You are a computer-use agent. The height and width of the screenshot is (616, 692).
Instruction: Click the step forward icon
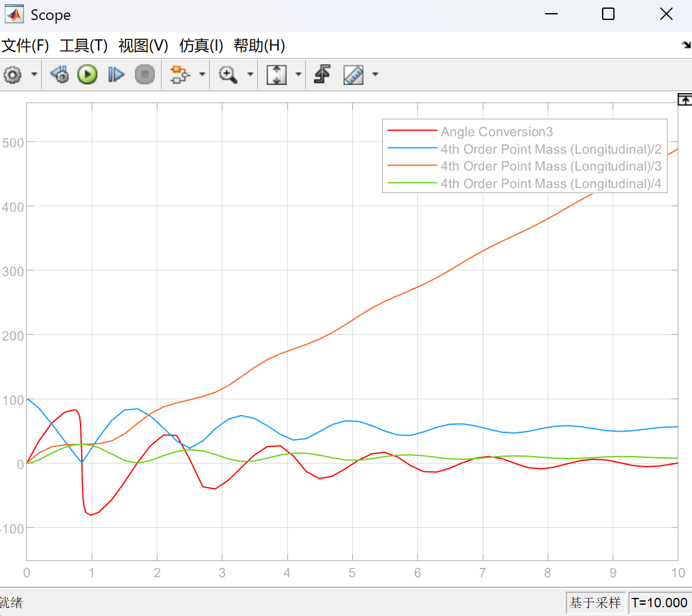point(116,74)
